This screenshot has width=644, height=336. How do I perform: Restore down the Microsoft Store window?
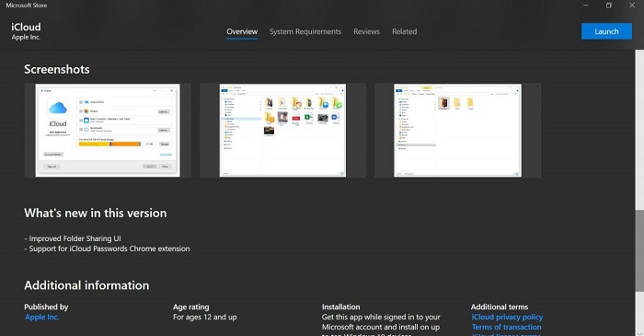click(609, 6)
